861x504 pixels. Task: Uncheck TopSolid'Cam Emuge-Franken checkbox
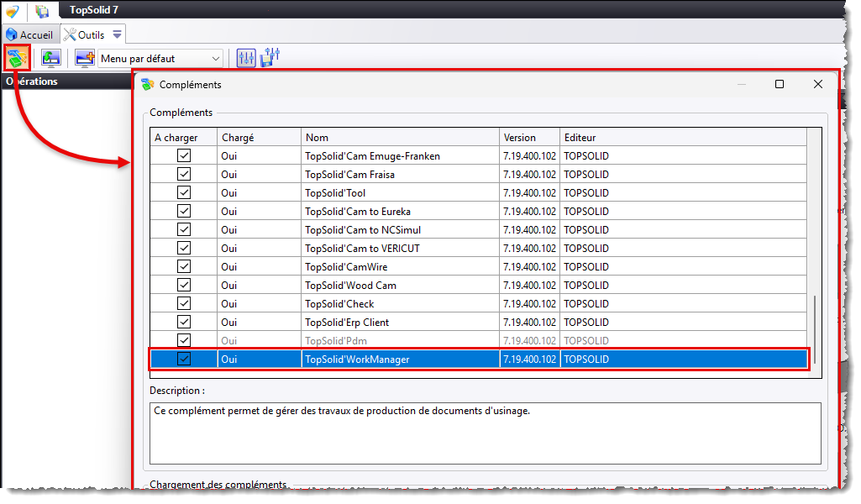click(184, 156)
